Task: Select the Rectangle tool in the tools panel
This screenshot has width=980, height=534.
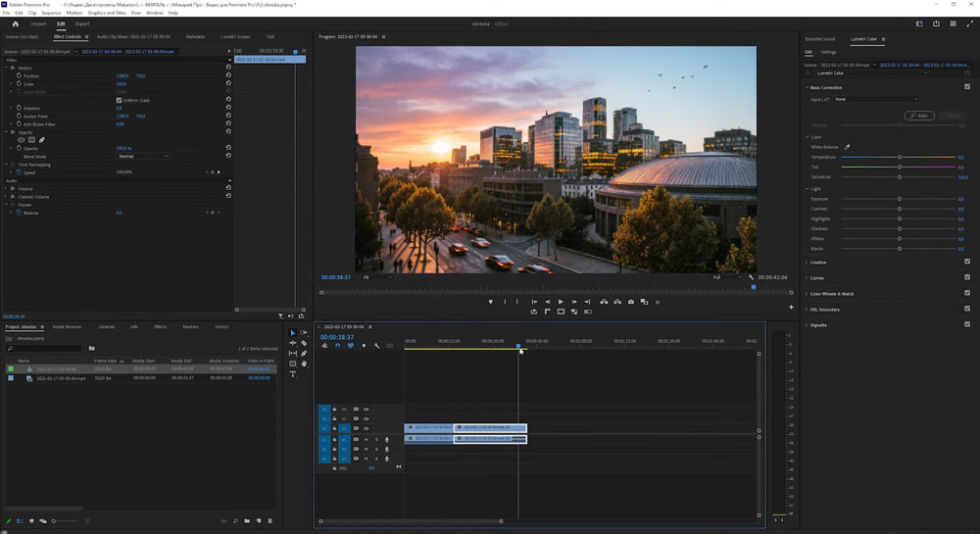Action: (x=293, y=364)
